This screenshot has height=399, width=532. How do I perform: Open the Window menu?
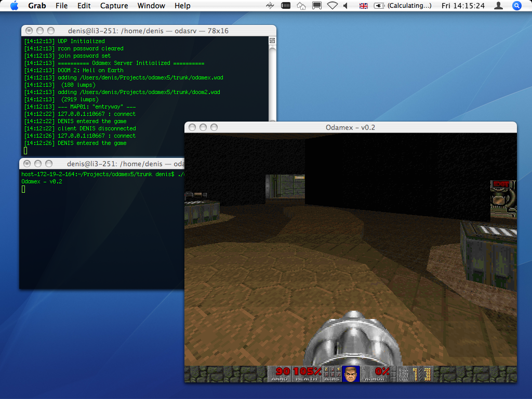point(151,6)
